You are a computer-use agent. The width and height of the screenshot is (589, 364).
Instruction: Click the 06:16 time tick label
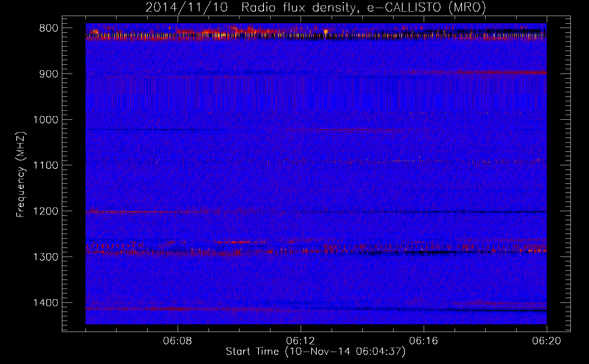click(424, 341)
